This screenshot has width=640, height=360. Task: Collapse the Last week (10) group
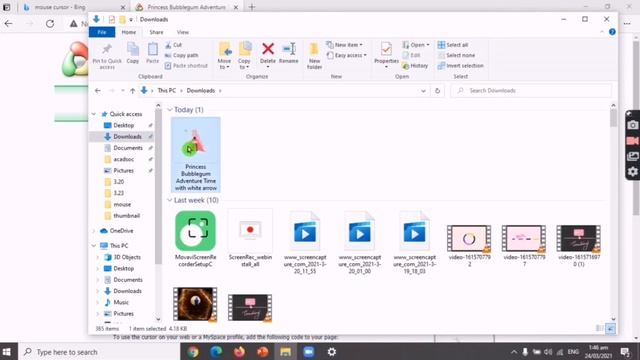170,200
